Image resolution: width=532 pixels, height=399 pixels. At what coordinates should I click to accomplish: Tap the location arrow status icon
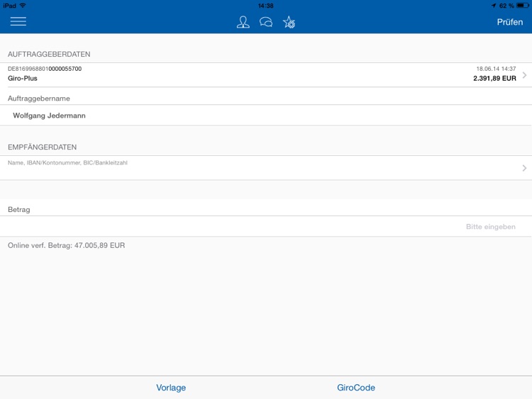click(494, 5)
